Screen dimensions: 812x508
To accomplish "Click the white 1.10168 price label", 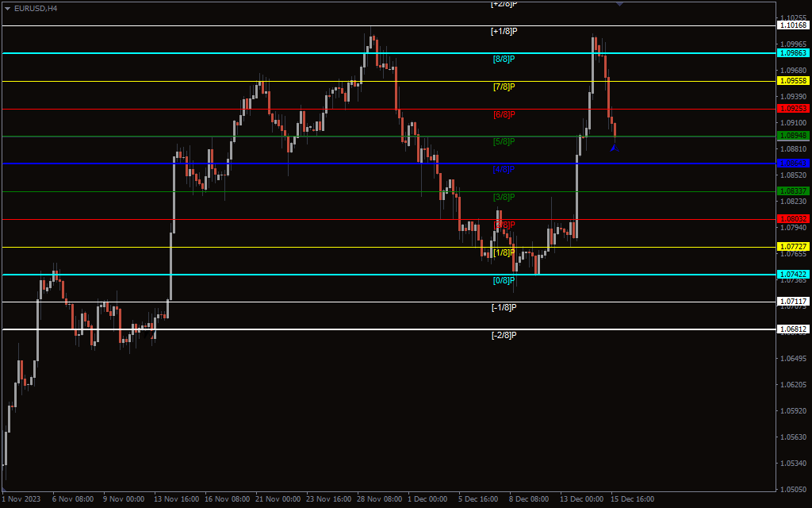I will point(793,25).
